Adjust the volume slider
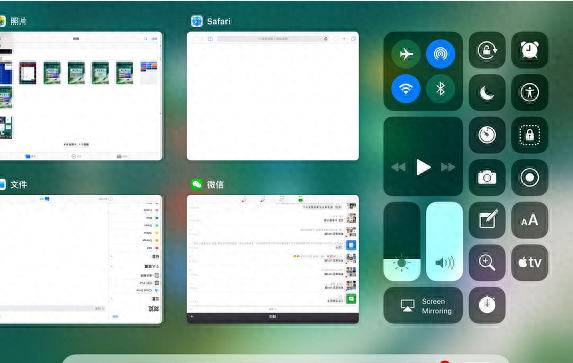Viewport: 573px width, 363px height. (x=444, y=241)
